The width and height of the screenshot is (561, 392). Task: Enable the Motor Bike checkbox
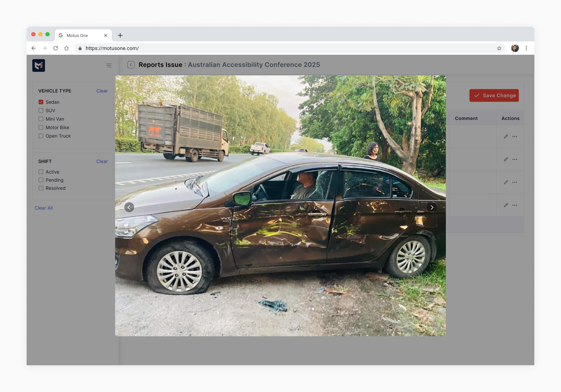[41, 127]
